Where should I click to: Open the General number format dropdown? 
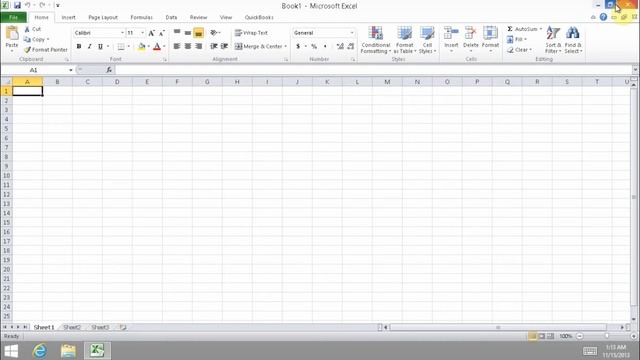tap(352, 33)
